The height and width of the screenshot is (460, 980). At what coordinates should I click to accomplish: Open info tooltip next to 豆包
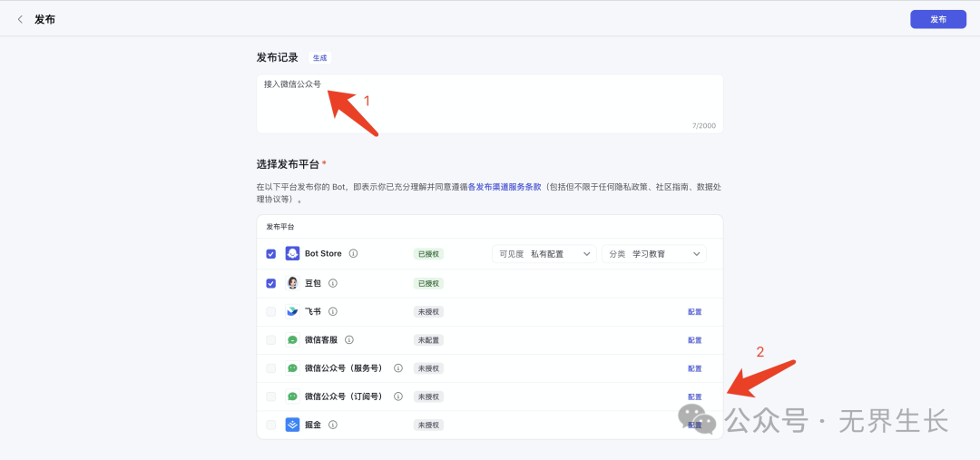pos(333,283)
